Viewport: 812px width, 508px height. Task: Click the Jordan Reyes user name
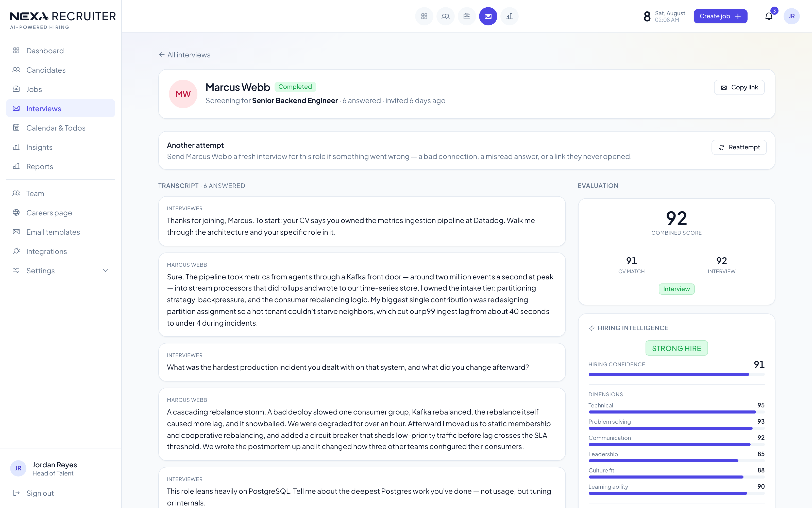tap(55, 465)
